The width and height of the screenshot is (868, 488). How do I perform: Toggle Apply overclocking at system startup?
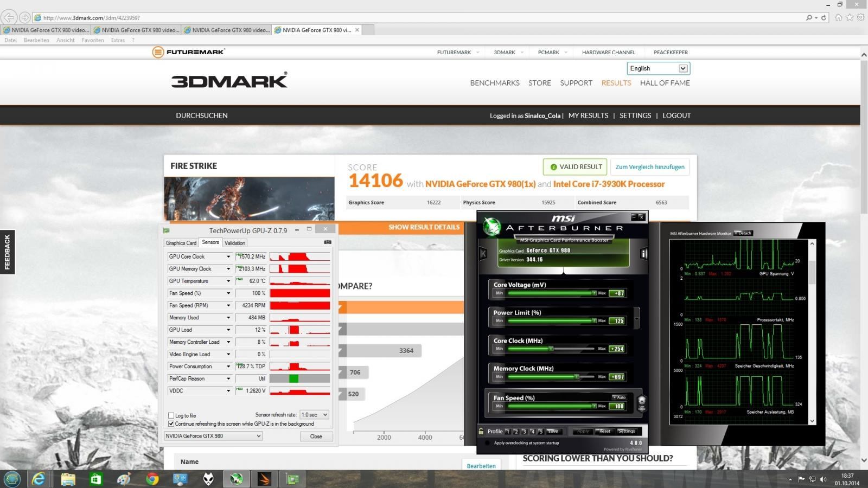[x=487, y=443]
